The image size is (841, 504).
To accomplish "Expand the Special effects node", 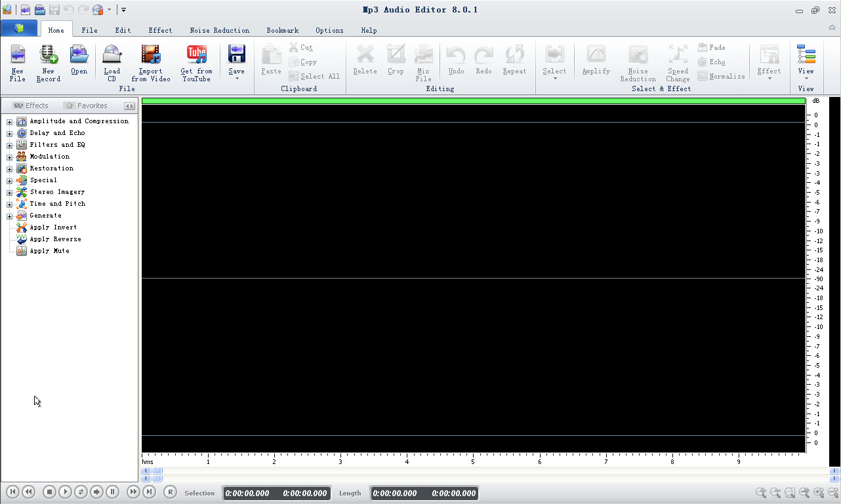I will pyautogui.click(x=10, y=181).
